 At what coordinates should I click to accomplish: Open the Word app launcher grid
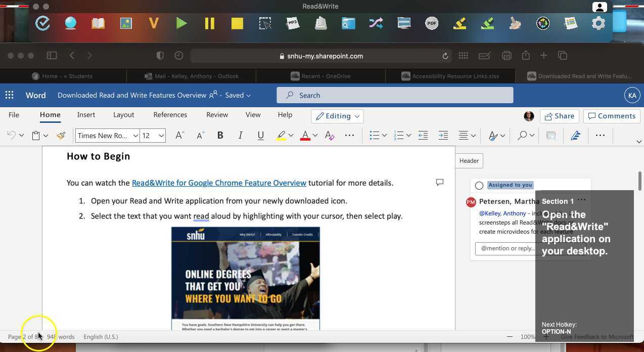point(10,95)
